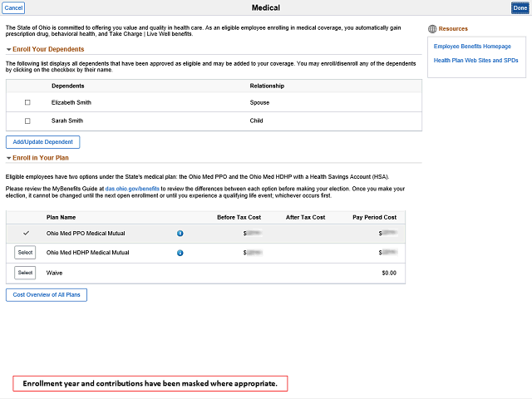Open Health Plan Web Sites and SPDs link
This screenshot has width=532, height=399.
(469, 61)
